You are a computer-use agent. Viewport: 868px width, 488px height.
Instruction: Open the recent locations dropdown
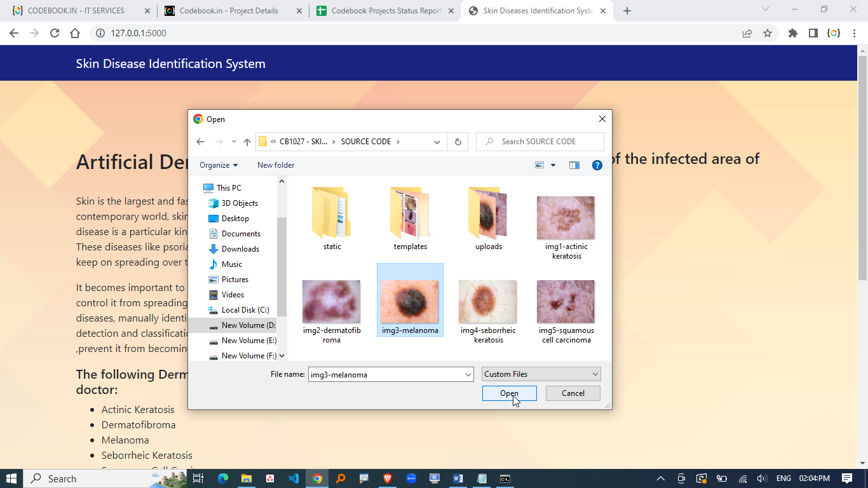pyautogui.click(x=234, y=142)
